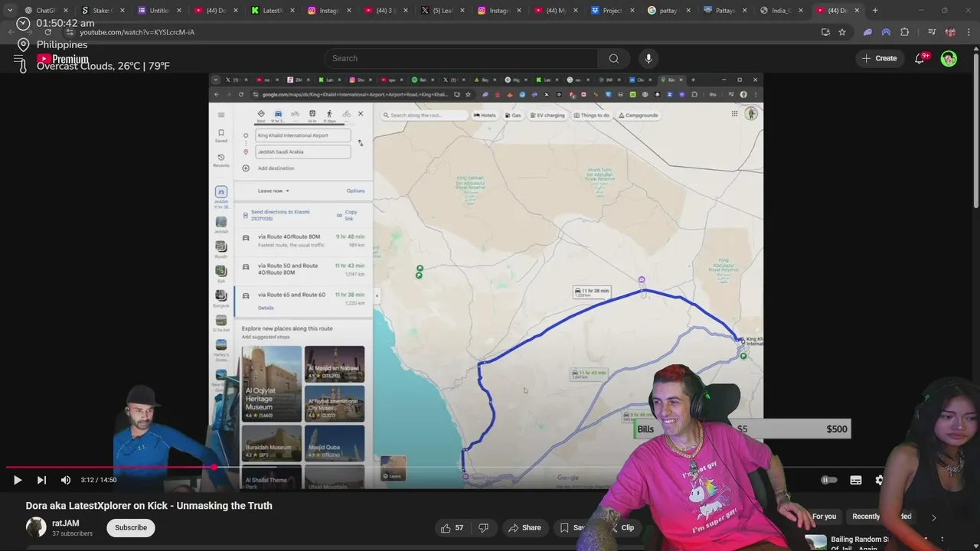Toggle subtitles/closed captions button

click(856, 480)
